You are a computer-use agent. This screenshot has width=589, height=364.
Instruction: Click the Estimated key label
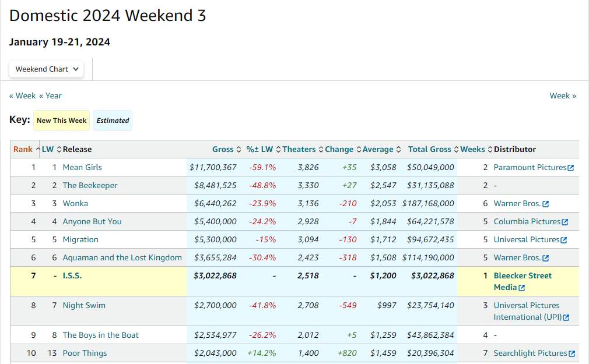pos(113,121)
